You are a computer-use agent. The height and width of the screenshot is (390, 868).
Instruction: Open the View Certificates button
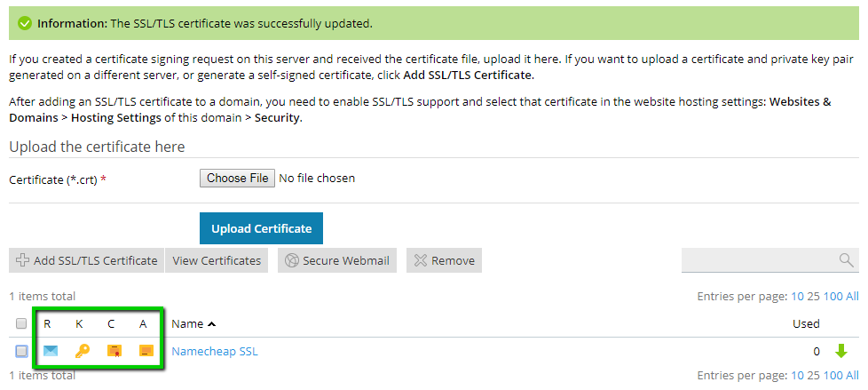click(217, 260)
